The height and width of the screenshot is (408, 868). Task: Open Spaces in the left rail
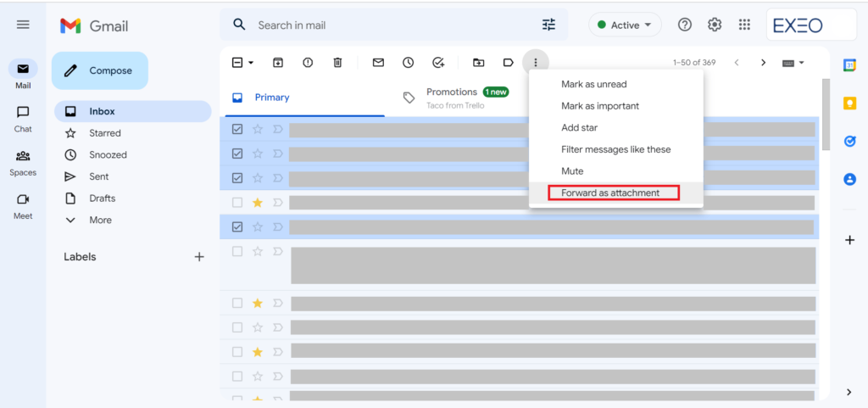[x=23, y=162]
